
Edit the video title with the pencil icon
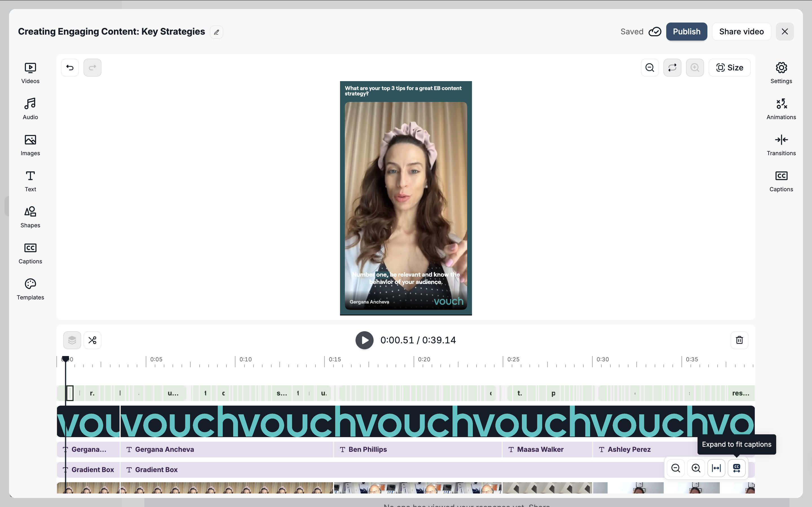click(x=217, y=32)
